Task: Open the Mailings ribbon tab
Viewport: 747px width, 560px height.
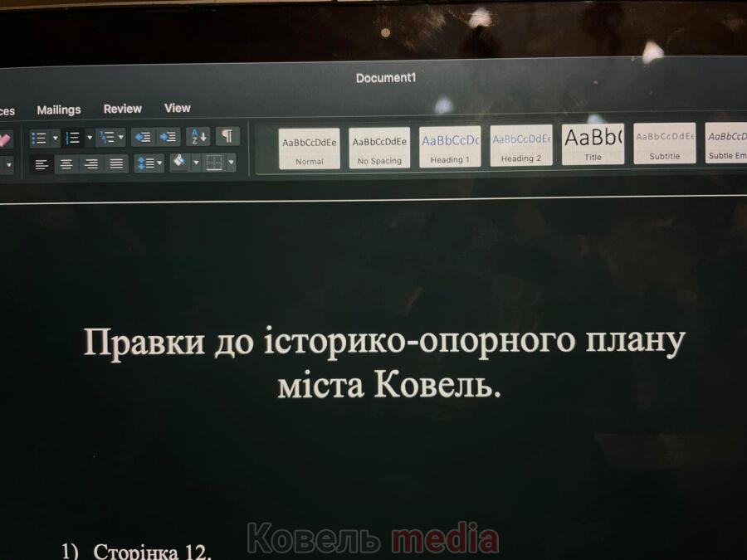Action: pyautogui.click(x=59, y=110)
